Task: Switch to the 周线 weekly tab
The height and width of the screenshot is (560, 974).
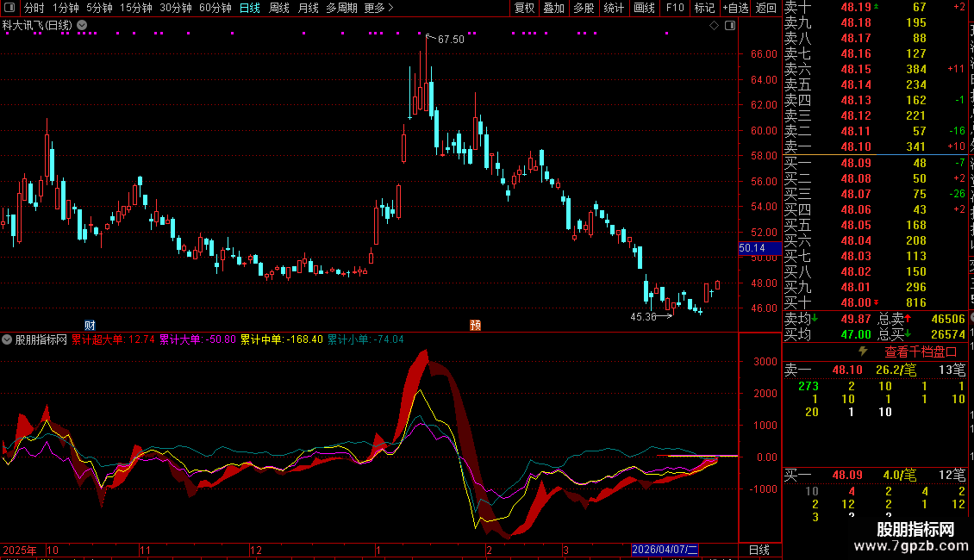Action: tap(279, 8)
